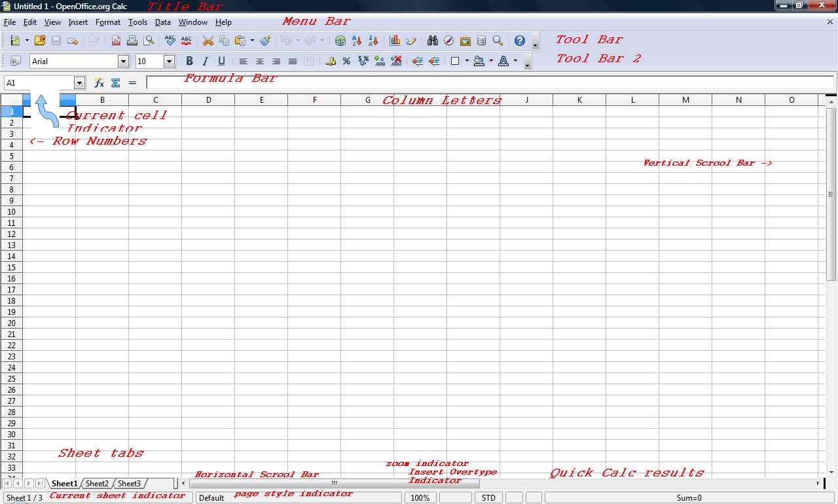Insert a Chart

[395, 41]
